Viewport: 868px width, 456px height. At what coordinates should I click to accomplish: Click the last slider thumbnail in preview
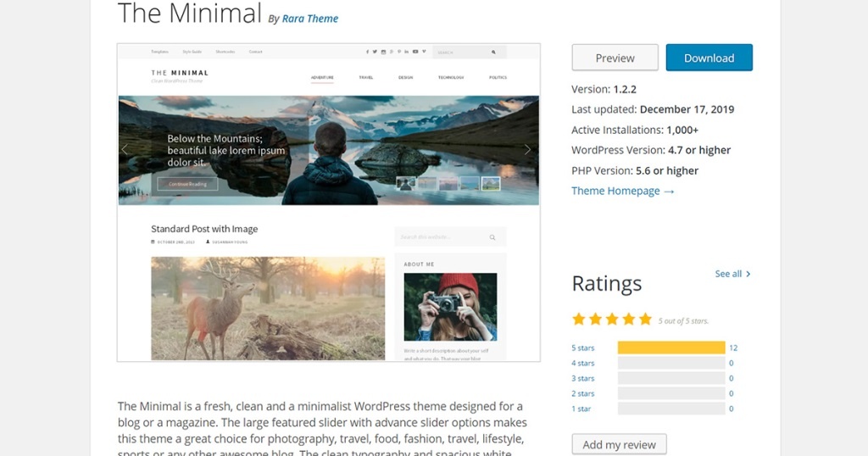(491, 183)
